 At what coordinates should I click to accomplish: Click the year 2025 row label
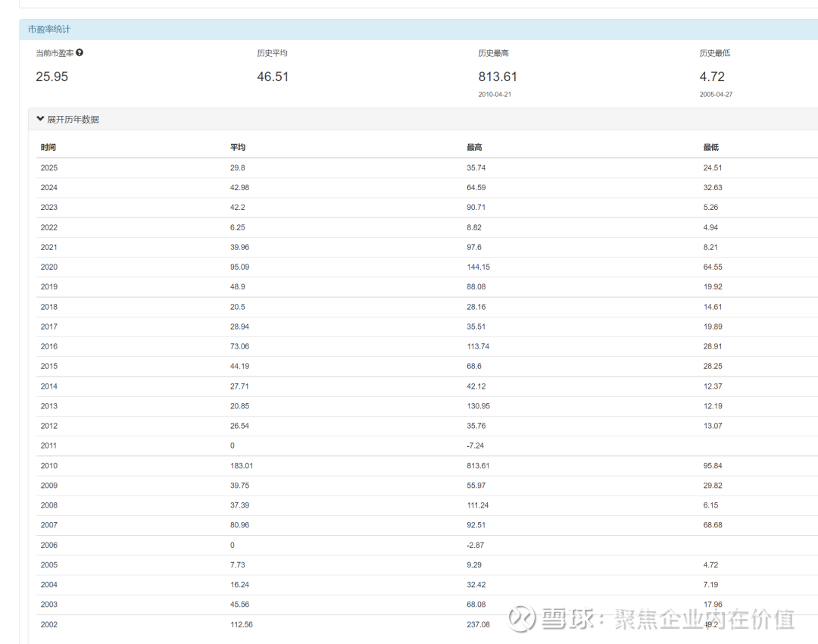49,167
